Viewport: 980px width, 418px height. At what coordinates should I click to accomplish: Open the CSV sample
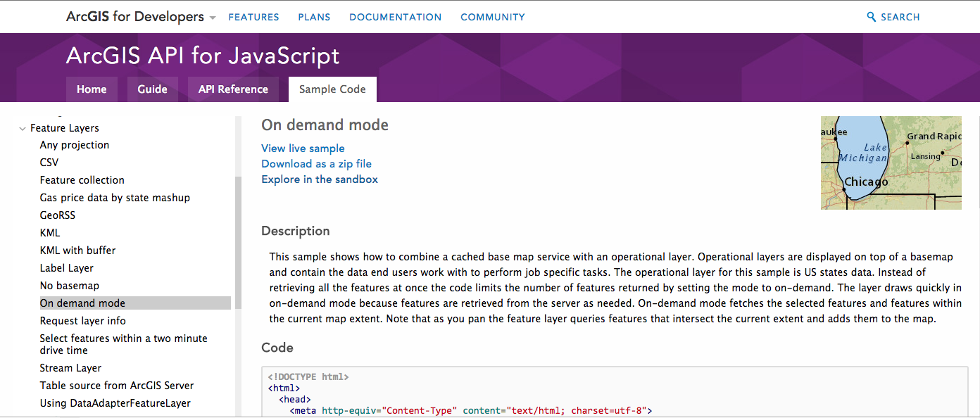pyautogui.click(x=49, y=163)
